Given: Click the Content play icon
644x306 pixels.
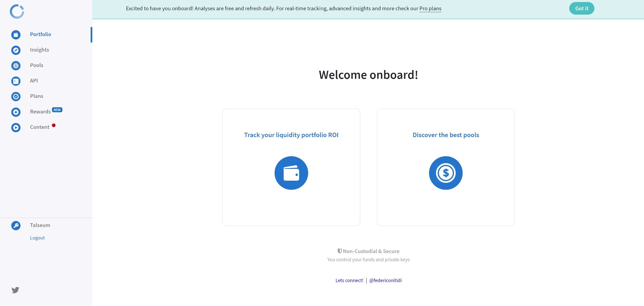Looking at the screenshot, I should tap(16, 127).
